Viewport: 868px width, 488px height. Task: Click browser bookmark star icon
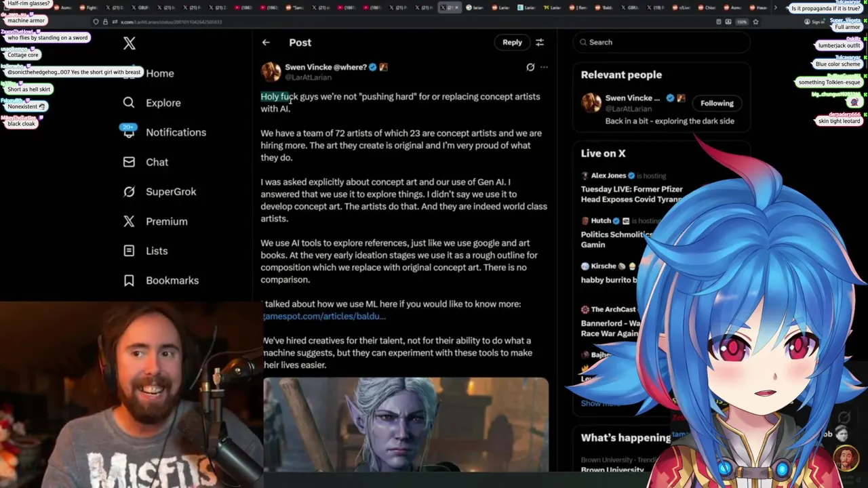click(x=755, y=22)
